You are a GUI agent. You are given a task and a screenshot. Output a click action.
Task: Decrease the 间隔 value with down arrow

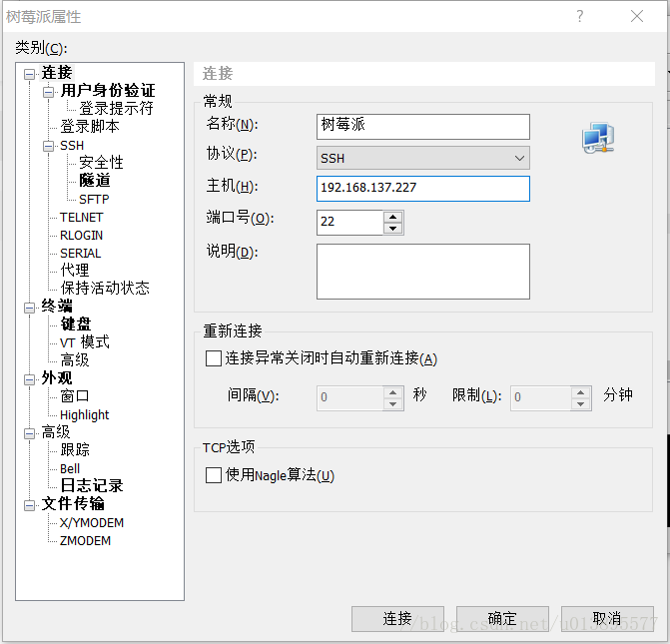click(x=392, y=403)
